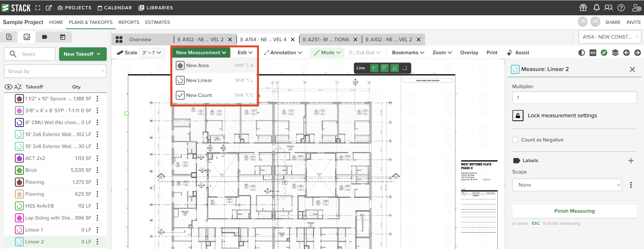Screen dimensions: 644x249
Task: Switch to the plans compass sidebar tab
Action: [9, 37]
